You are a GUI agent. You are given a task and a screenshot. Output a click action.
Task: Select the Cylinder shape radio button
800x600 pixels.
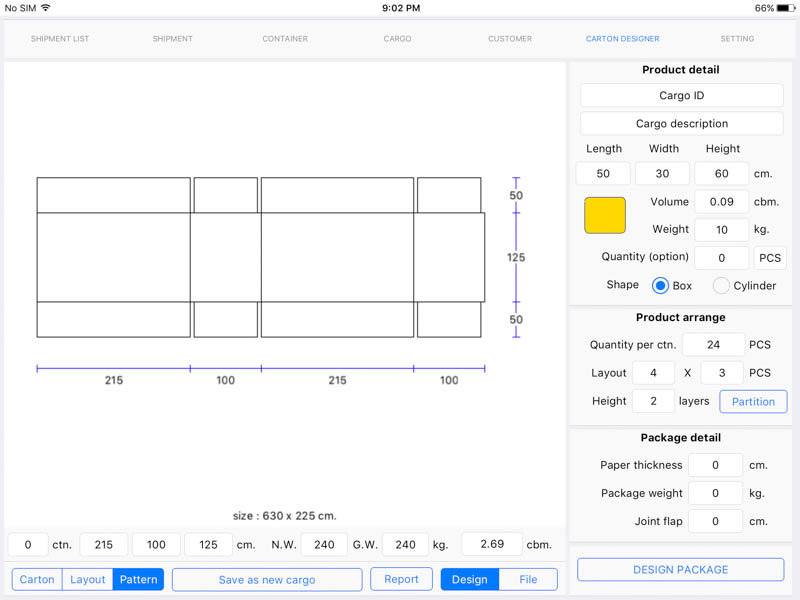[x=721, y=286]
